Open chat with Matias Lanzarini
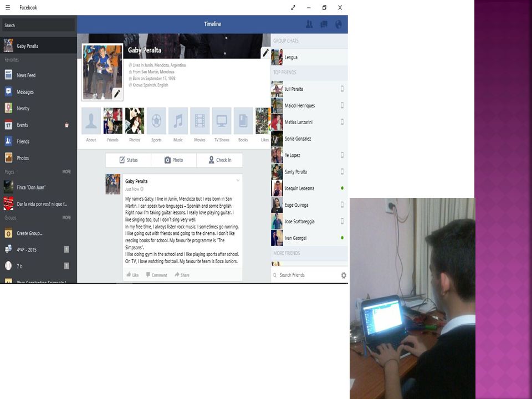The image size is (532, 399). (x=309, y=122)
